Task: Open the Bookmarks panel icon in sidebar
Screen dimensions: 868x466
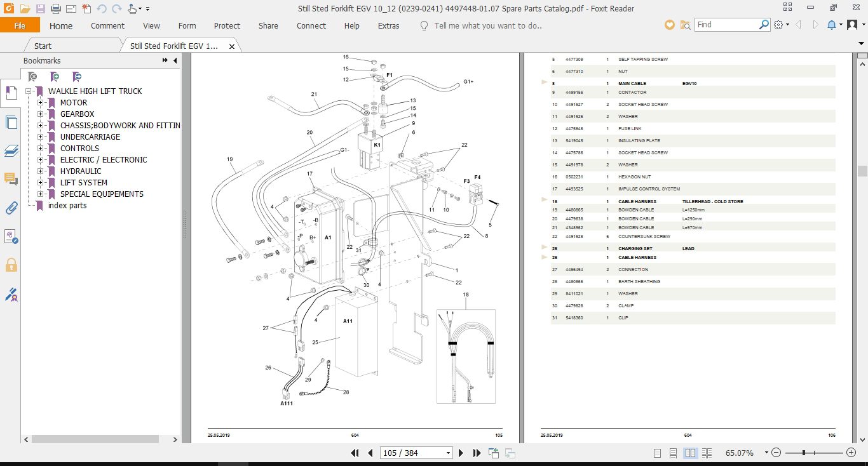Action: point(11,93)
